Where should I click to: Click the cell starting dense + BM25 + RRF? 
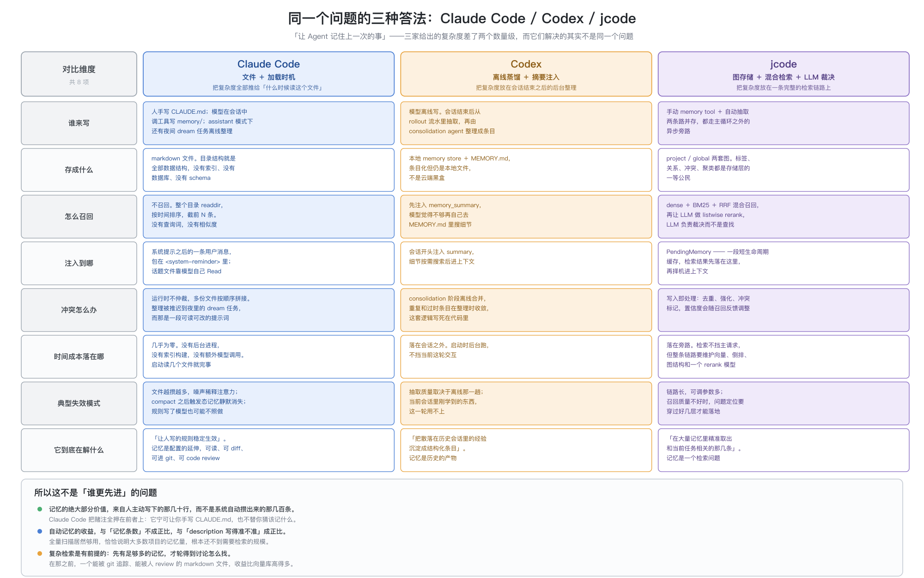(x=784, y=216)
